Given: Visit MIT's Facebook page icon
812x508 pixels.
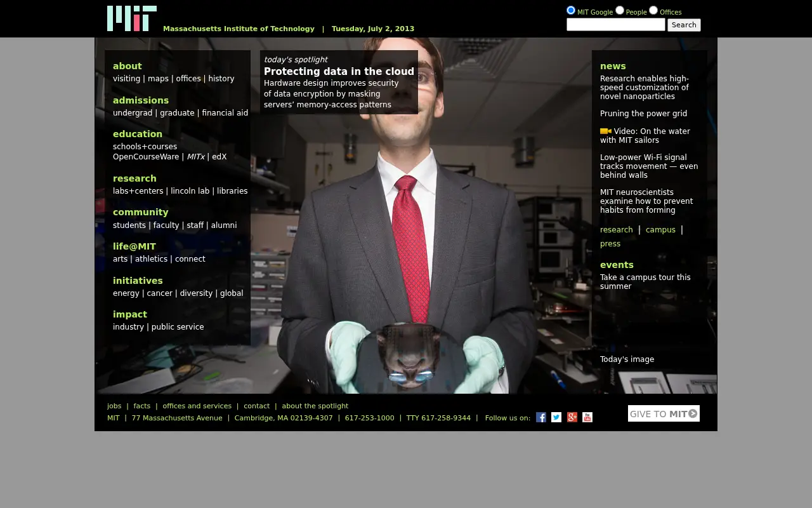Looking at the screenshot, I should tap(541, 417).
